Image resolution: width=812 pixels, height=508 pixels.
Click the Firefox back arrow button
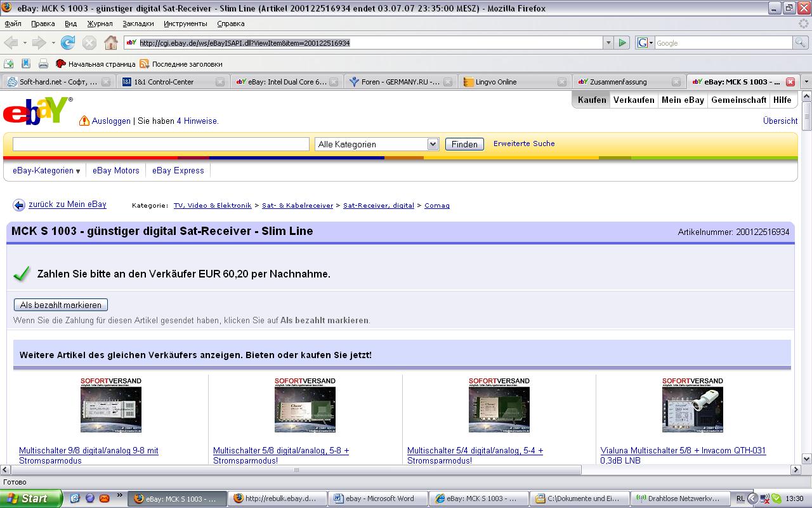click(11, 43)
